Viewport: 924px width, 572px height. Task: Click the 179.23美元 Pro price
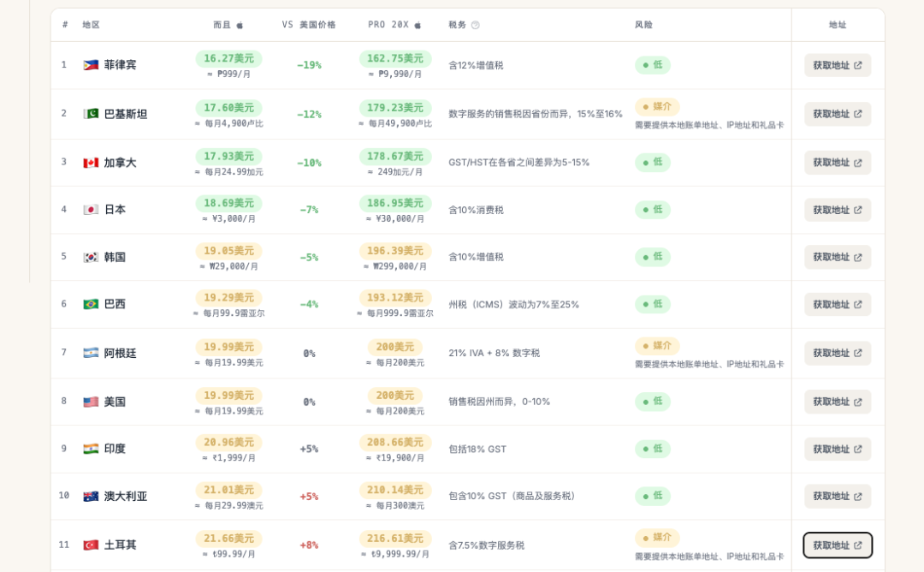point(395,108)
